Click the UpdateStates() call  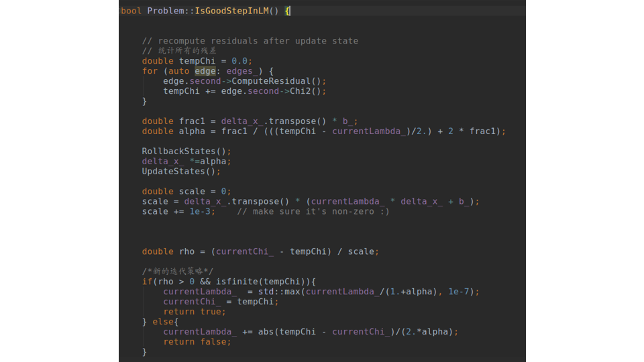coord(178,171)
